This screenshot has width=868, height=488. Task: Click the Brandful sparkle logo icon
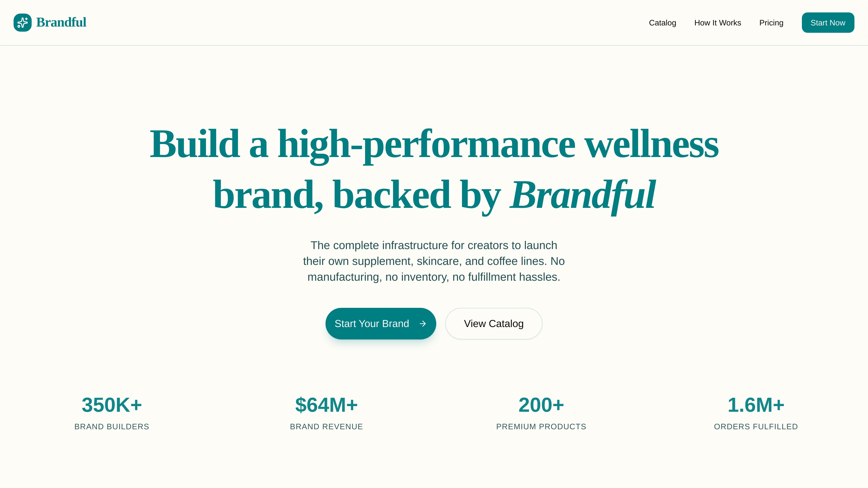[x=22, y=23]
